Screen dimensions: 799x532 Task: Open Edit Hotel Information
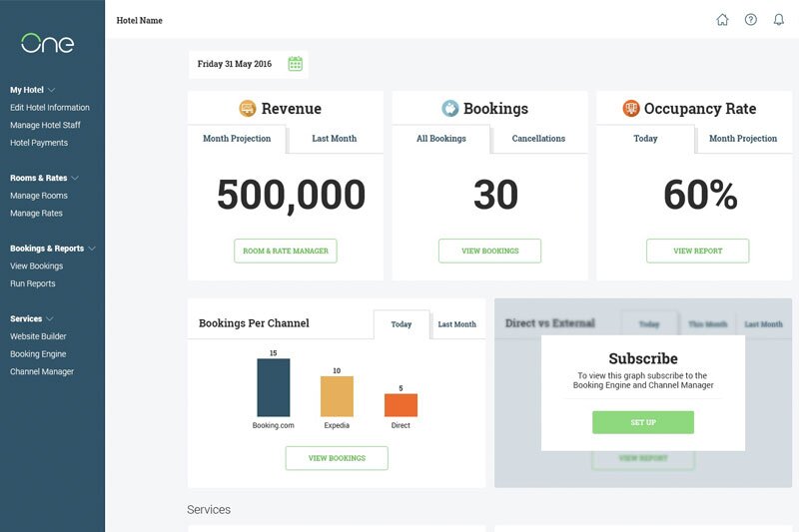50,108
